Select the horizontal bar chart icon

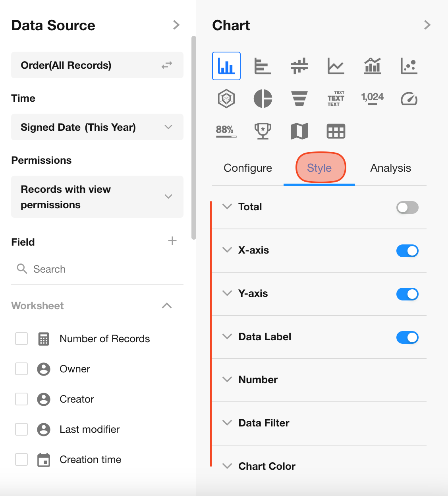click(x=263, y=66)
